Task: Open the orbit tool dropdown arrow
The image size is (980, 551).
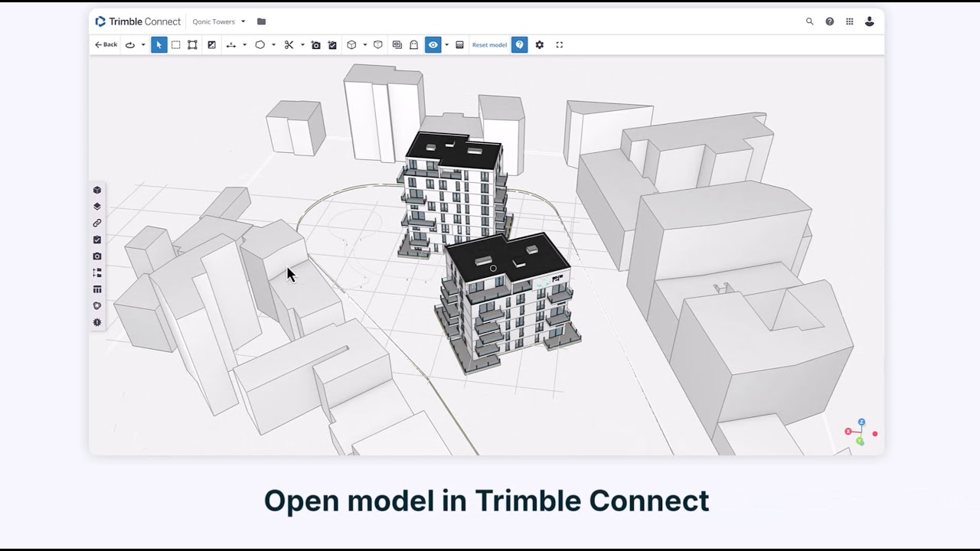Action: (143, 45)
